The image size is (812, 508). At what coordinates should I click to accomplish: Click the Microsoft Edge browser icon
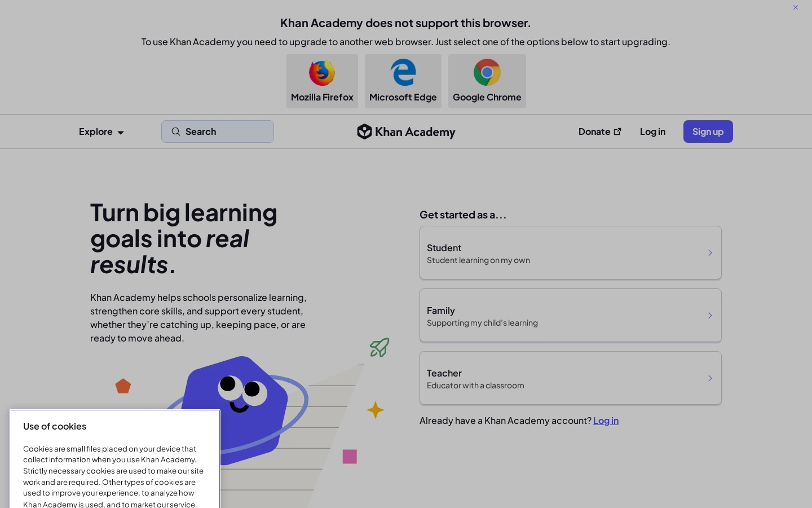(403, 72)
